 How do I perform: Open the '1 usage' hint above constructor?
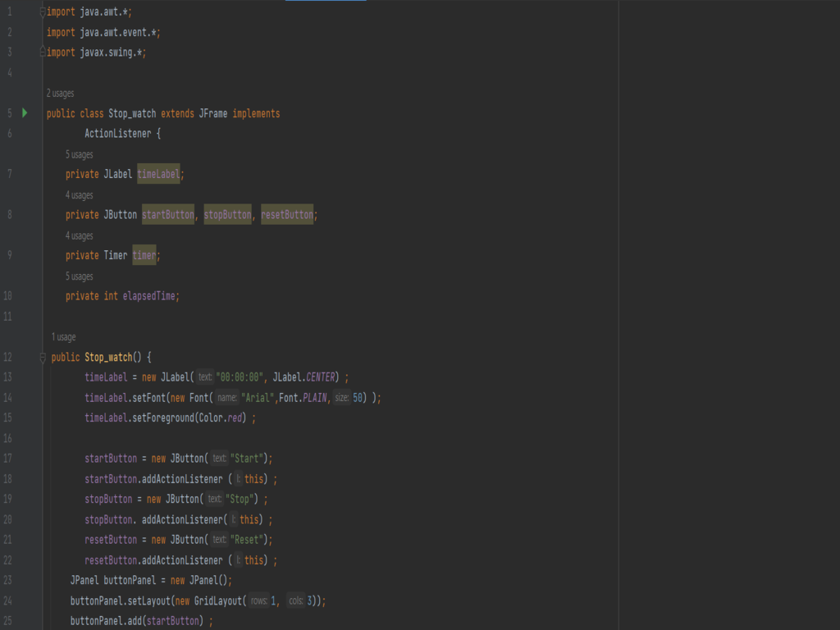point(64,337)
